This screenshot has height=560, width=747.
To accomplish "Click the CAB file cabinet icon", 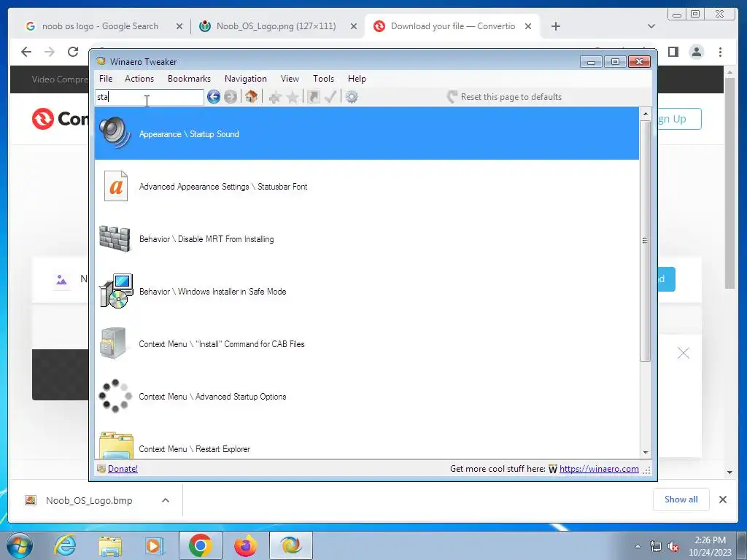I will click(113, 343).
